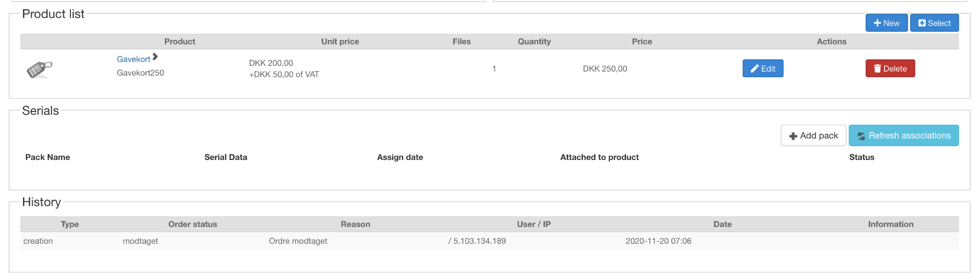
Task: Click the pencil Edit button for Gavekort
Action: [763, 68]
